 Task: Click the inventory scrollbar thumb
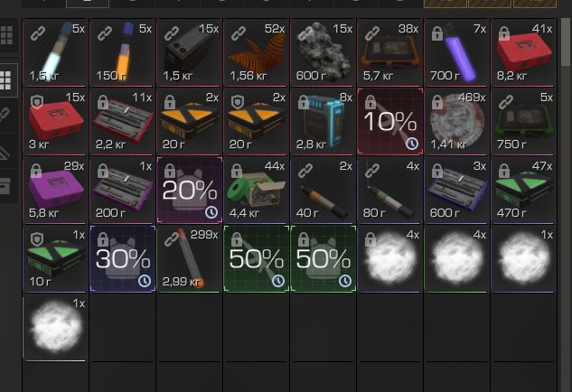tap(566, 42)
